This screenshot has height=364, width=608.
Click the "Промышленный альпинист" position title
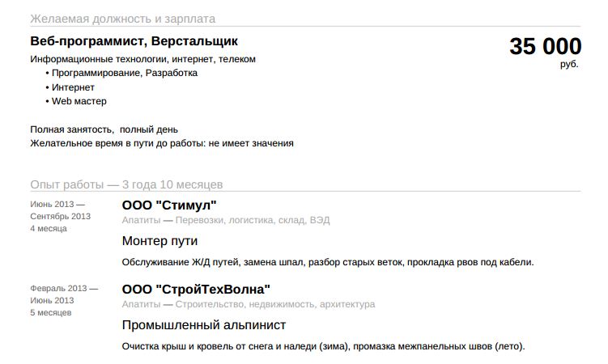(204, 325)
